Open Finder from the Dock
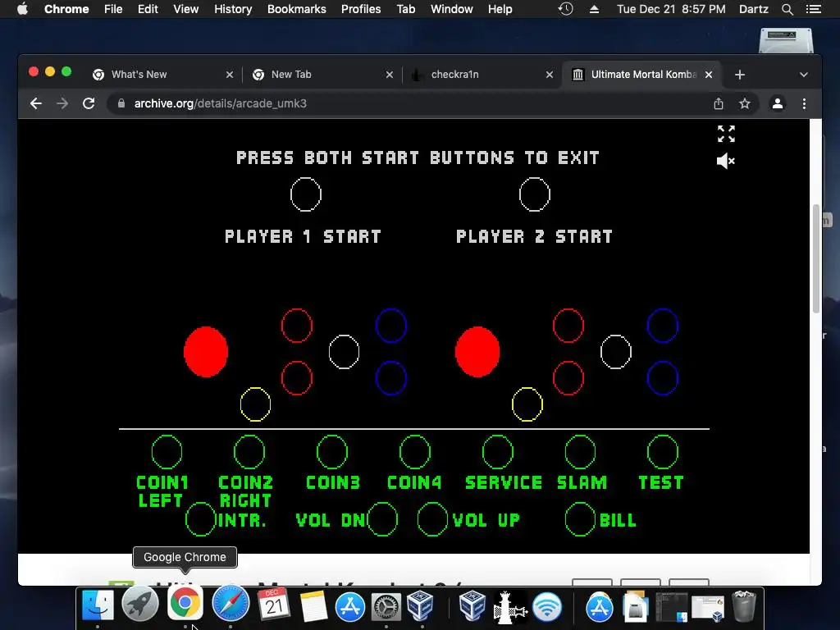The width and height of the screenshot is (840, 630). click(98, 605)
